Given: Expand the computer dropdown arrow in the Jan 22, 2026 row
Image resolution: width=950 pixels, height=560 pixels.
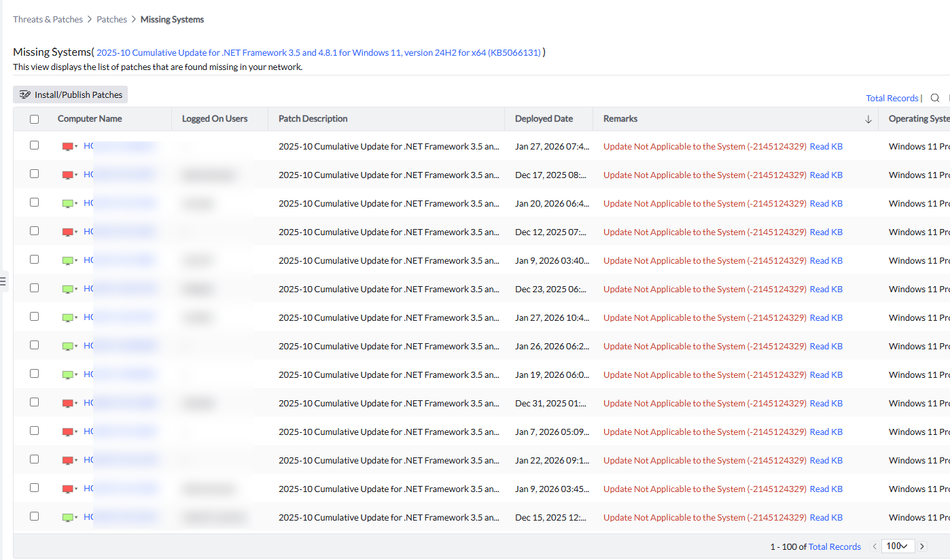Looking at the screenshot, I should click(x=77, y=460).
